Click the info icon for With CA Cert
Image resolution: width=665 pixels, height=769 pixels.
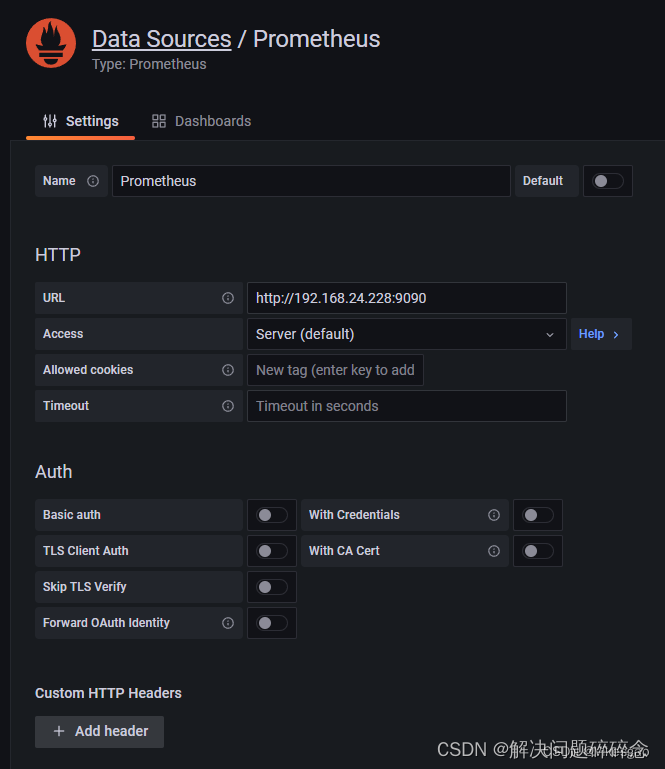[x=494, y=551]
